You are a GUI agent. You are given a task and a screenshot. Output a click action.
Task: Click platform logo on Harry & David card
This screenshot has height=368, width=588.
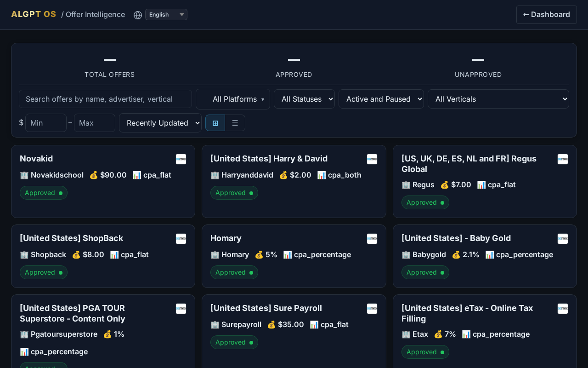(372, 159)
